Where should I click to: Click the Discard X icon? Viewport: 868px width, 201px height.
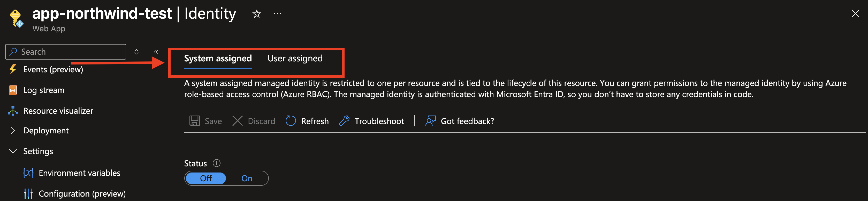(x=238, y=121)
